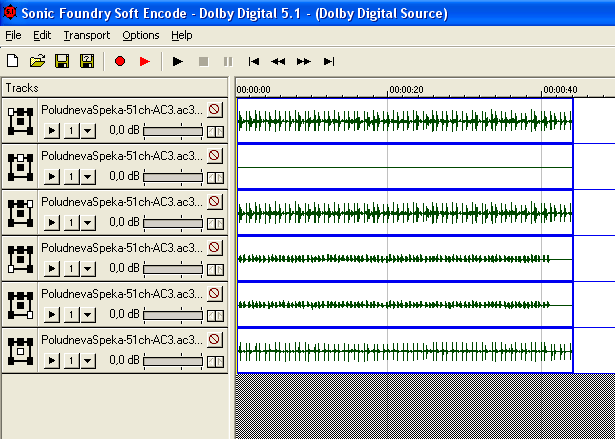Image resolution: width=615 pixels, height=439 pixels.
Task: Click the Save As floppy icon
Action: [x=87, y=61]
